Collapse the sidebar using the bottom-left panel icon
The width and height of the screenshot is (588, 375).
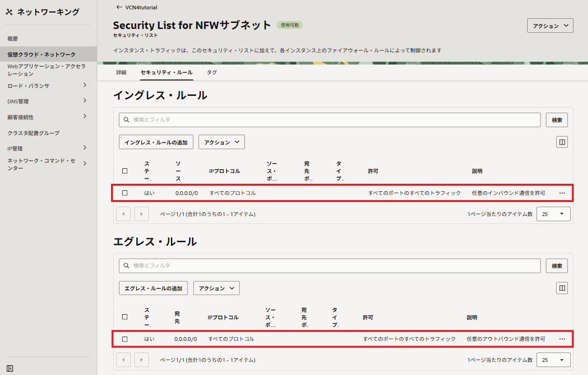pos(10,368)
